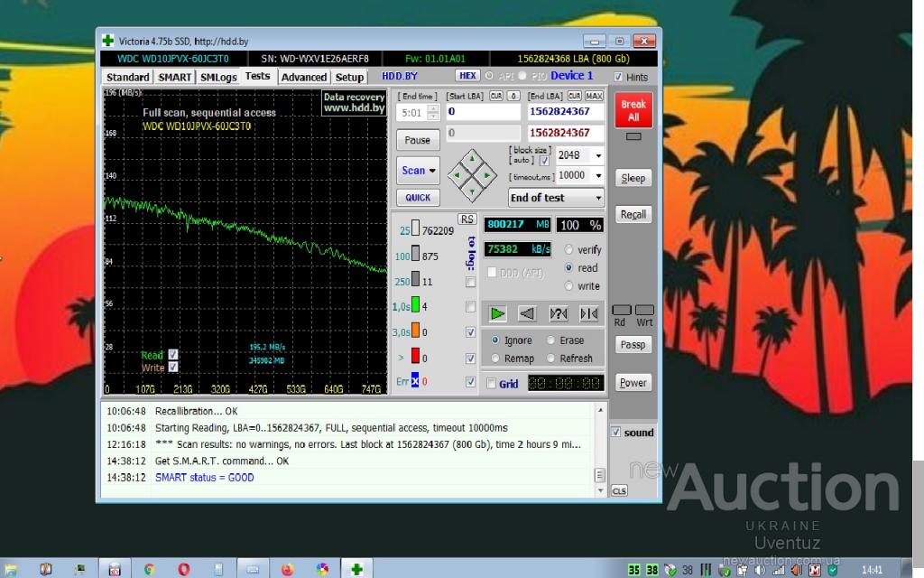Click the Power button
The image size is (924, 578).
tap(633, 382)
